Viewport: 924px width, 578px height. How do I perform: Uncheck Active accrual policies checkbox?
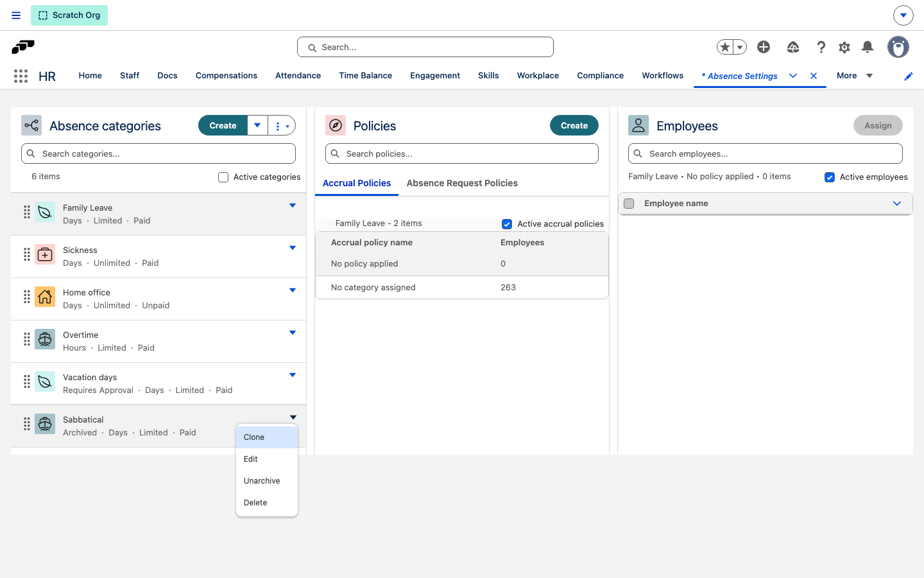[507, 224]
